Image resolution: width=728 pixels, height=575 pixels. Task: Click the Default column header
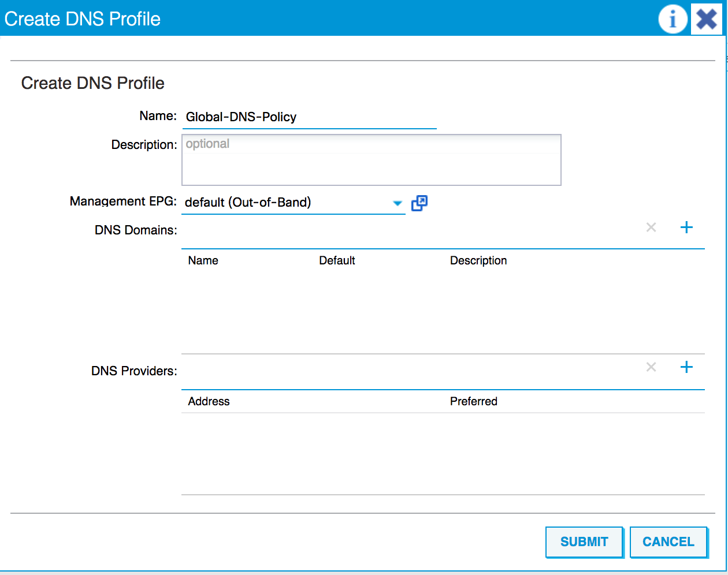tap(337, 261)
